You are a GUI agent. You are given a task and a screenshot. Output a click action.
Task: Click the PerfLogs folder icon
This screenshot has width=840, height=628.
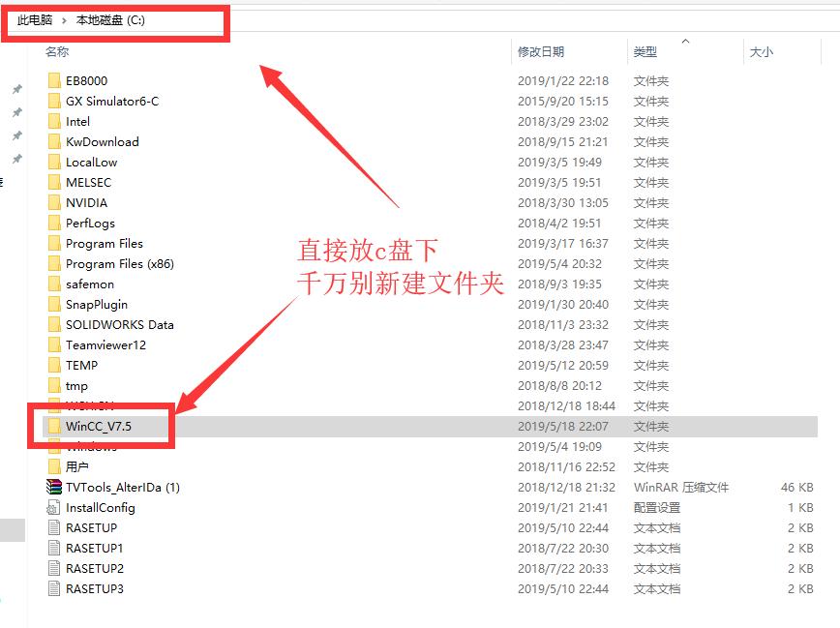[55, 223]
